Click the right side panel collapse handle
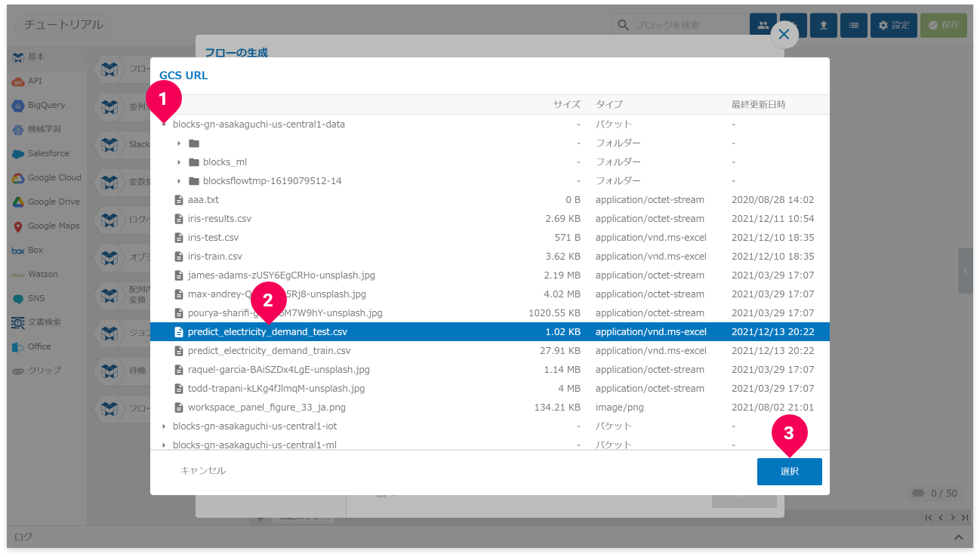980x557 pixels. point(966,271)
